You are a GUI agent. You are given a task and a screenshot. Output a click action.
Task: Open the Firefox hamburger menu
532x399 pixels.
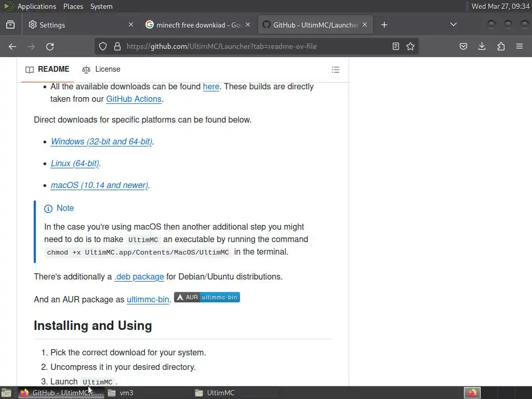coord(520,46)
